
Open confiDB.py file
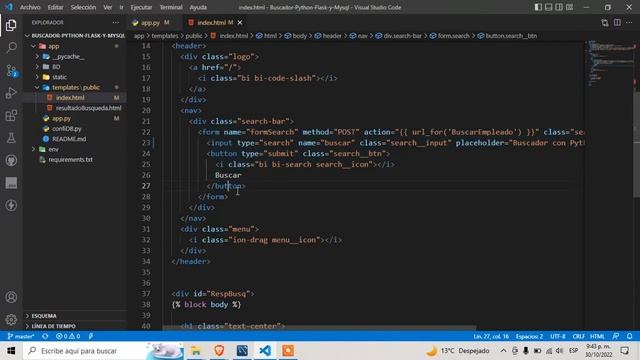(x=67, y=129)
